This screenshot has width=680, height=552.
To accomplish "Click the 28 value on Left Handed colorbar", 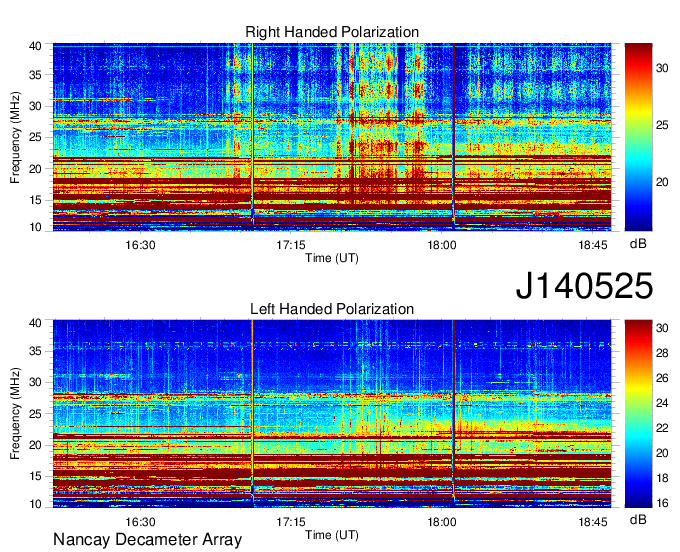I will pyautogui.click(x=662, y=353).
